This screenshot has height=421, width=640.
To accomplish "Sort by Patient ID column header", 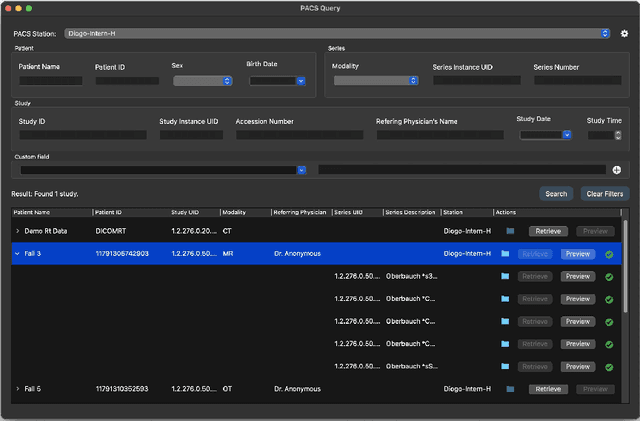I will pos(131,212).
